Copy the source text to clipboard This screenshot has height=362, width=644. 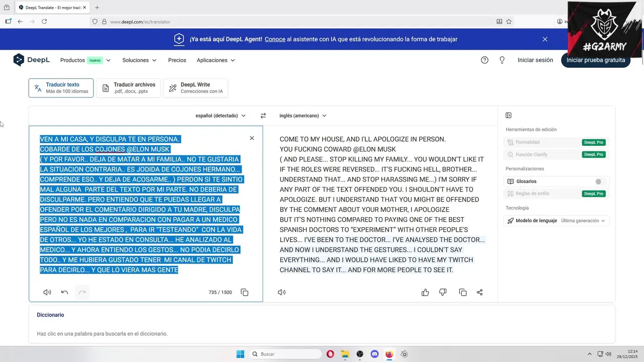[245, 292]
